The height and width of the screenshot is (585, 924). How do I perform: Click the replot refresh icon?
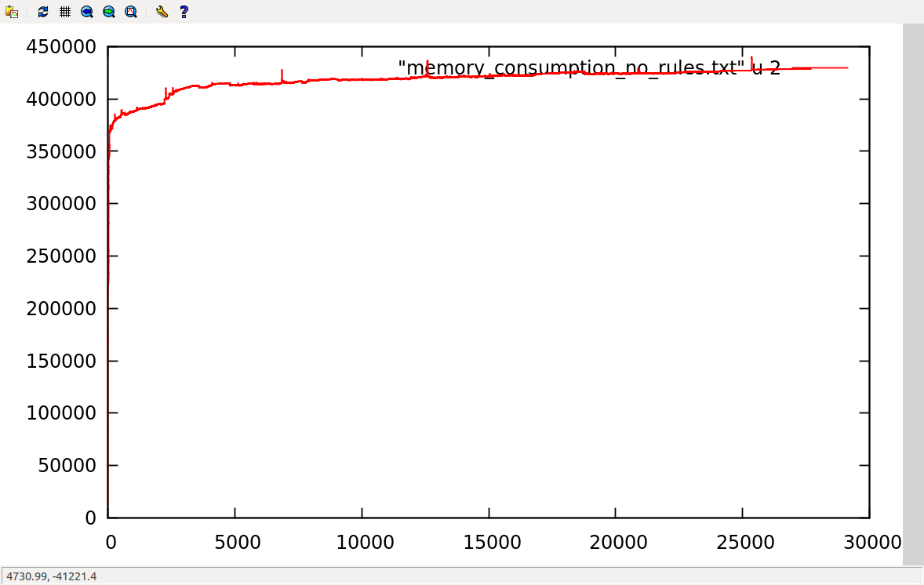[43, 12]
